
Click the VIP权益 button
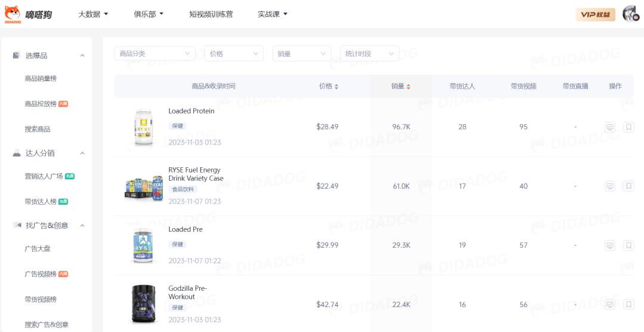point(595,14)
